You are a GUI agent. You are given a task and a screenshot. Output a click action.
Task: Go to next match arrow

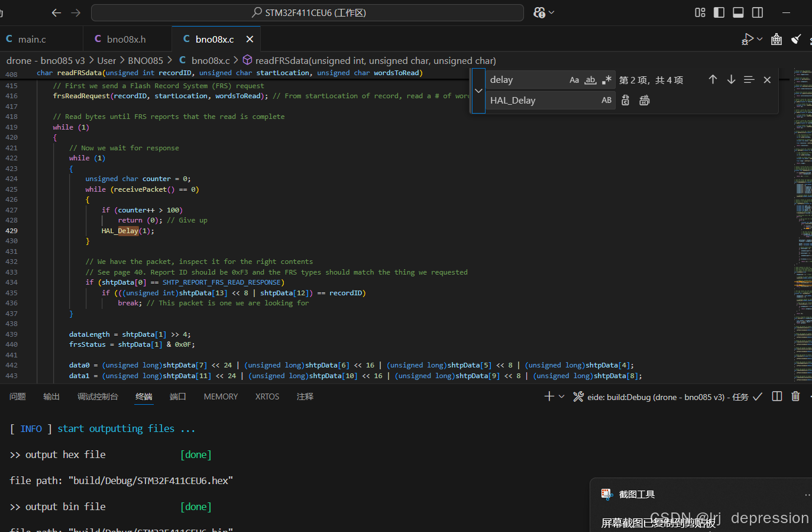click(x=731, y=79)
